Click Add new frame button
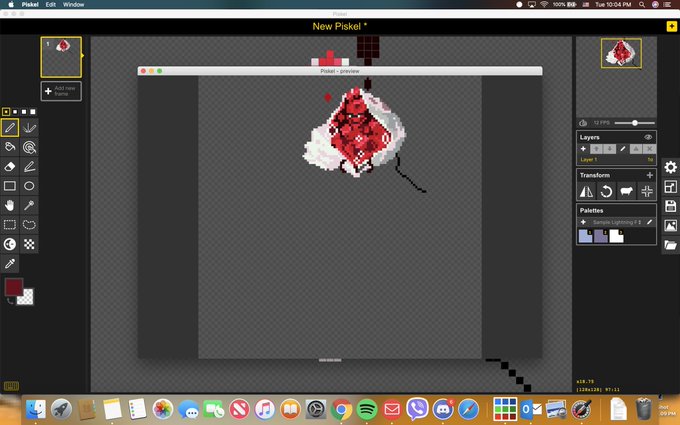This screenshot has height=425, width=680. pyautogui.click(x=61, y=91)
